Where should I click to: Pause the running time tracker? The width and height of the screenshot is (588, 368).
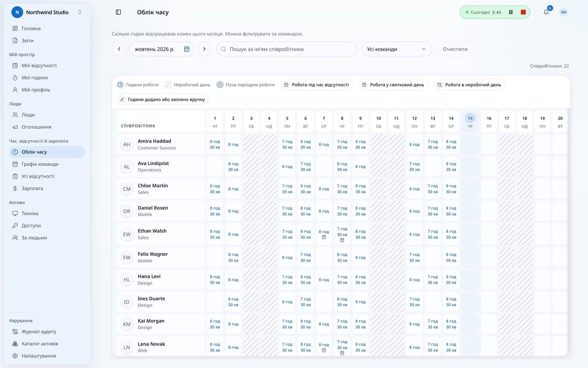[511, 12]
